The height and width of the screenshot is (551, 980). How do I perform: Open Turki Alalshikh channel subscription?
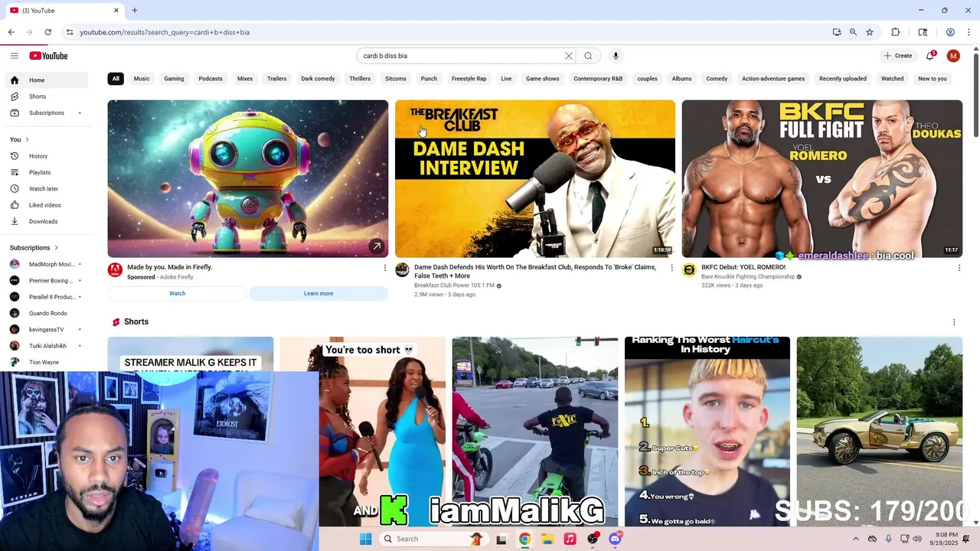(x=46, y=346)
